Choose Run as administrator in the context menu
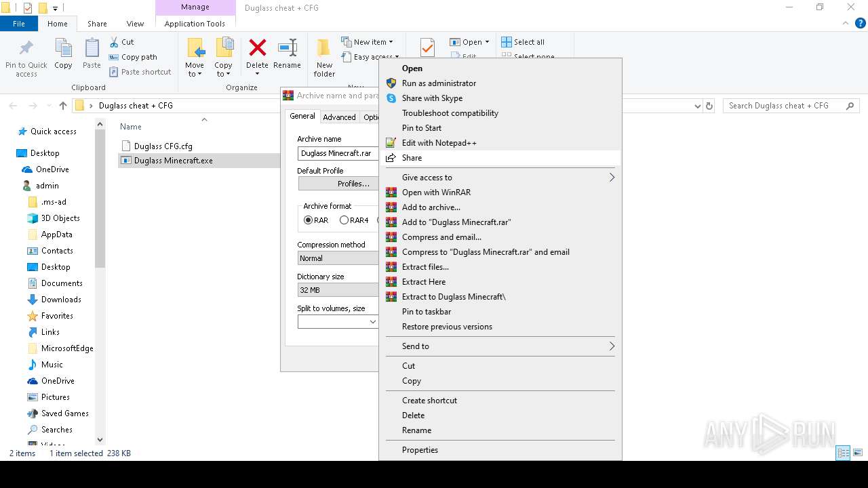Image resolution: width=868 pixels, height=488 pixels. pos(500,83)
